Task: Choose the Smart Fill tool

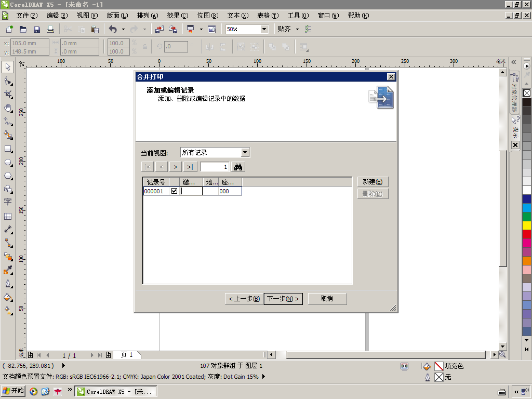Action: coord(8,135)
